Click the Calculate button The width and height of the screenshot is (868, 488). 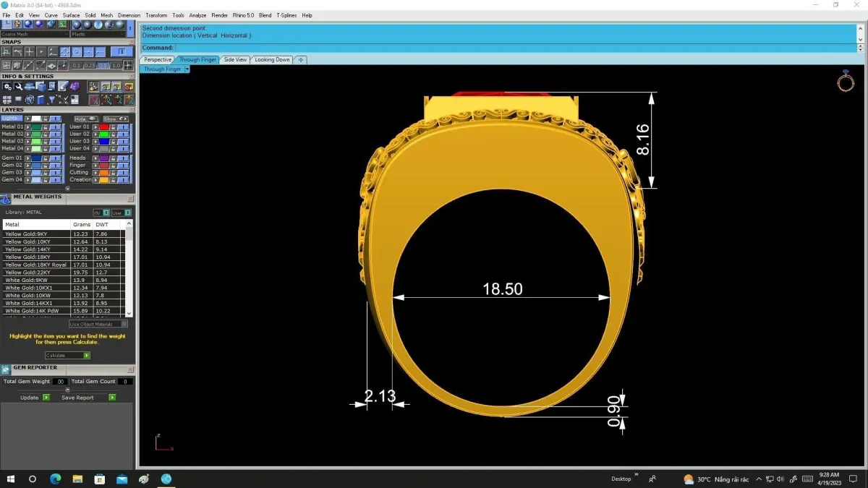click(x=67, y=356)
